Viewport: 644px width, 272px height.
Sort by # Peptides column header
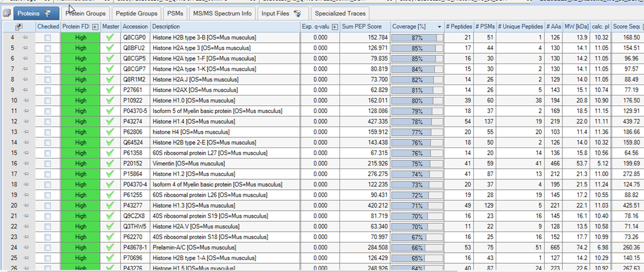coord(459,27)
